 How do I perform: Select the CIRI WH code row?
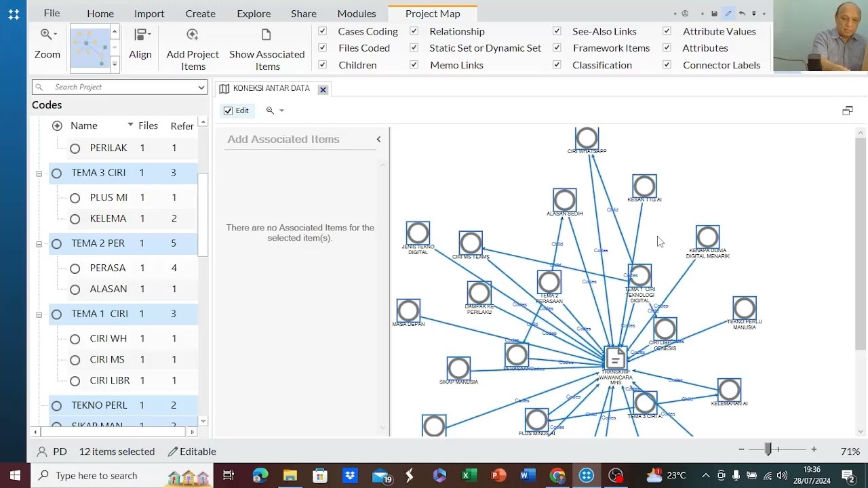[123, 338]
